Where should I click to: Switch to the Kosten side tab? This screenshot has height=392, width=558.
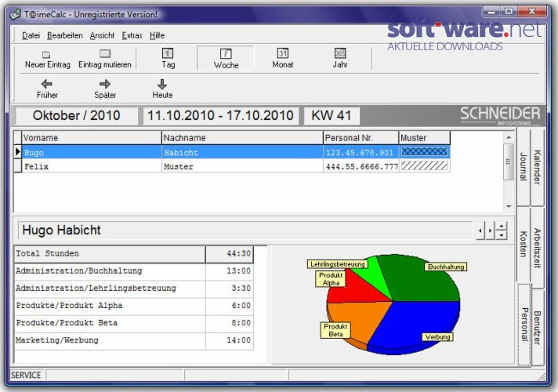coord(524,245)
